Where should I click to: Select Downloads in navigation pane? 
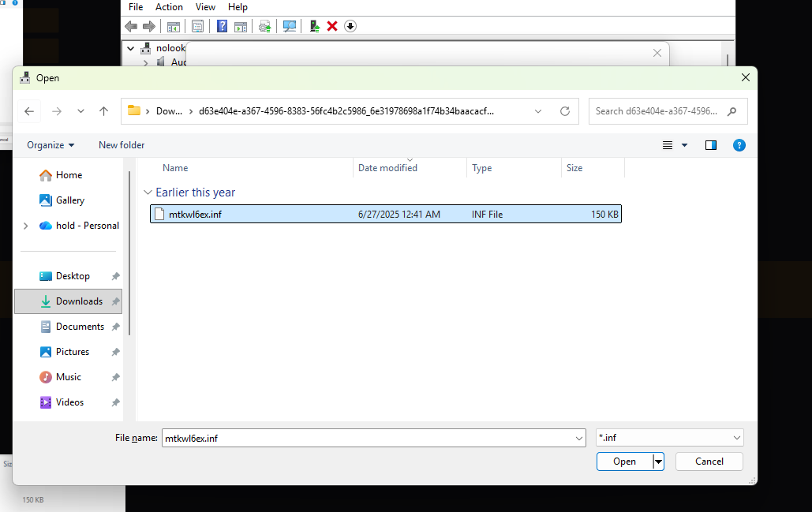[x=68, y=301]
